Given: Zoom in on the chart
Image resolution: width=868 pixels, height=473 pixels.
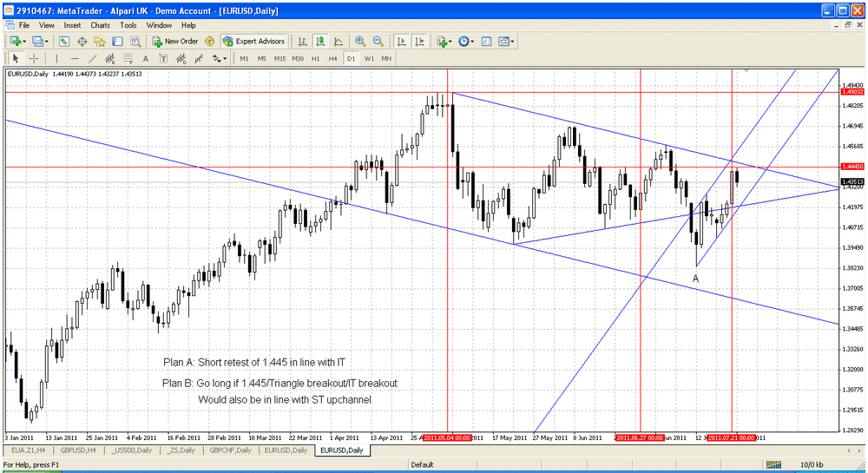Looking at the screenshot, I should pyautogui.click(x=360, y=41).
